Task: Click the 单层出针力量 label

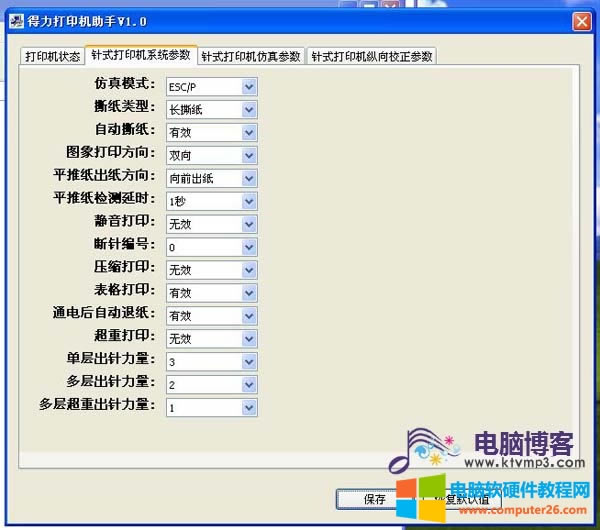Action: 111,358
